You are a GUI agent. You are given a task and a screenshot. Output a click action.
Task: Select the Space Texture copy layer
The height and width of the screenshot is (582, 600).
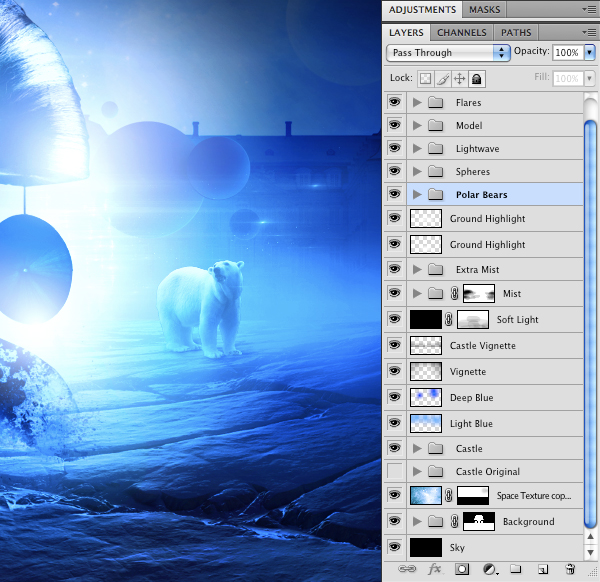pos(494,496)
